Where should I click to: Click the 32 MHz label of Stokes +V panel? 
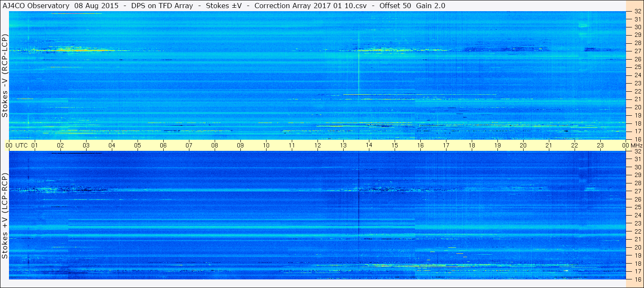click(638, 151)
